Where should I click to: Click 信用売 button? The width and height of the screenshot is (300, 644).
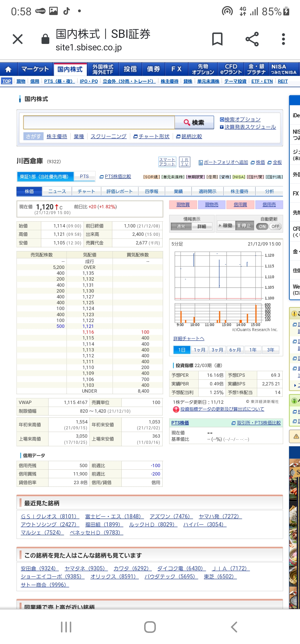[x=269, y=205]
